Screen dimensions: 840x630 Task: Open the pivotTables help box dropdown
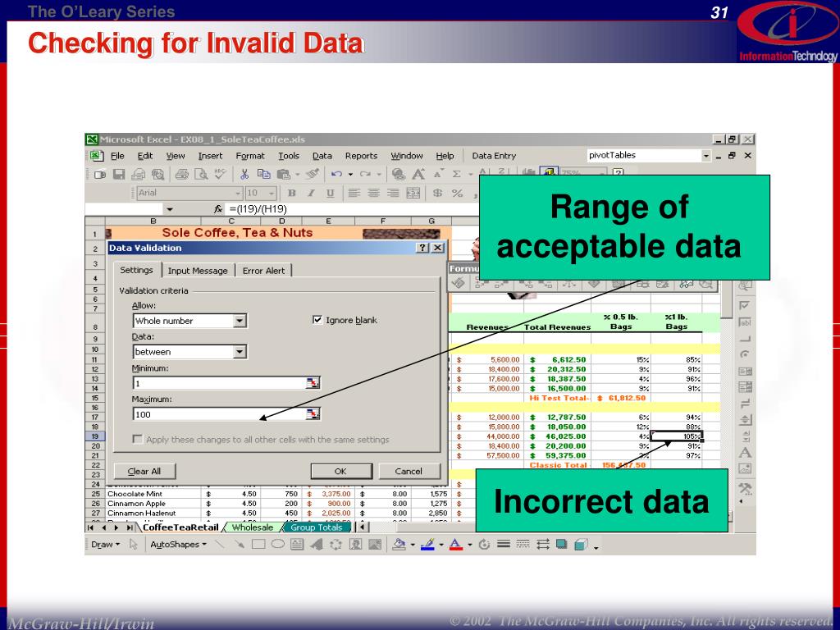[x=706, y=155]
